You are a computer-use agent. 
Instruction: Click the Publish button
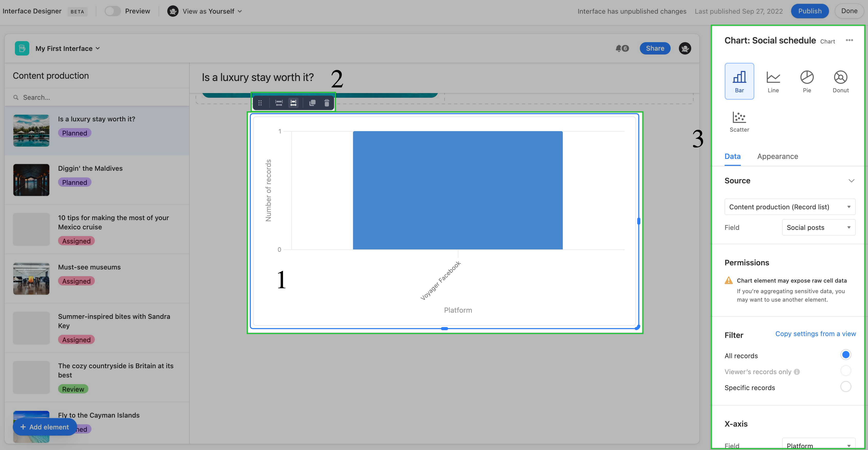pos(810,11)
